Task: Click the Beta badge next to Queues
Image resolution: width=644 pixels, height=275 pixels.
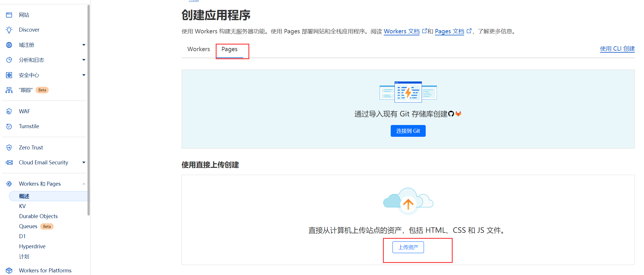Action: pos(47,226)
